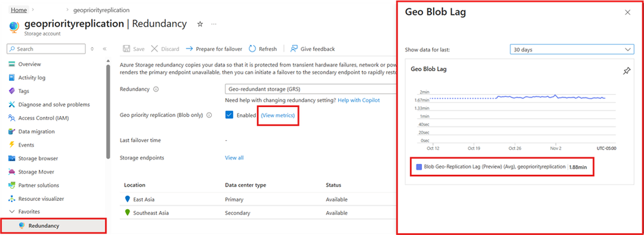
Task: Click the Partner solutions icon
Action: click(x=12, y=185)
